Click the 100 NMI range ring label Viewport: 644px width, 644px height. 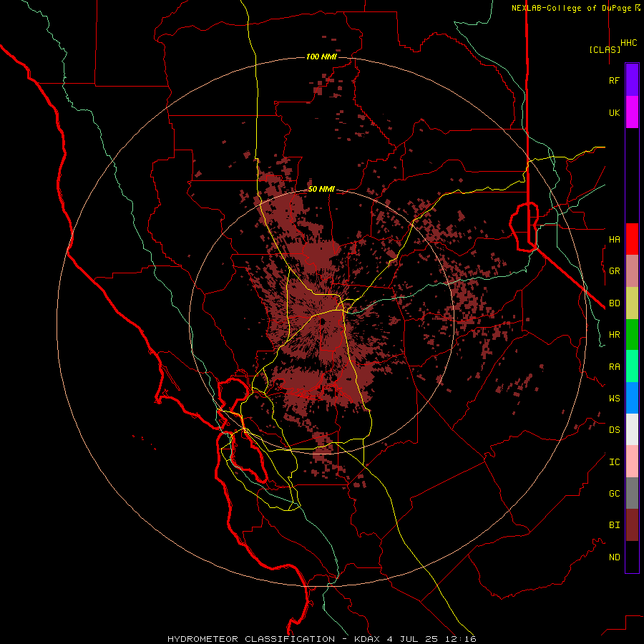[x=321, y=57]
